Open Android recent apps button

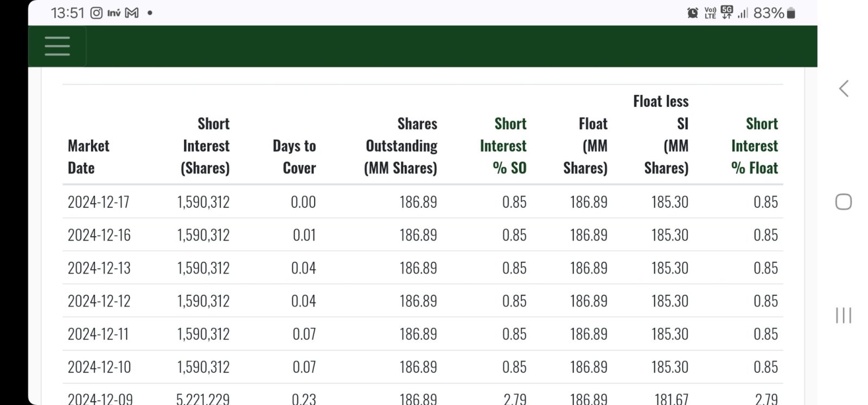click(x=844, y=315)
